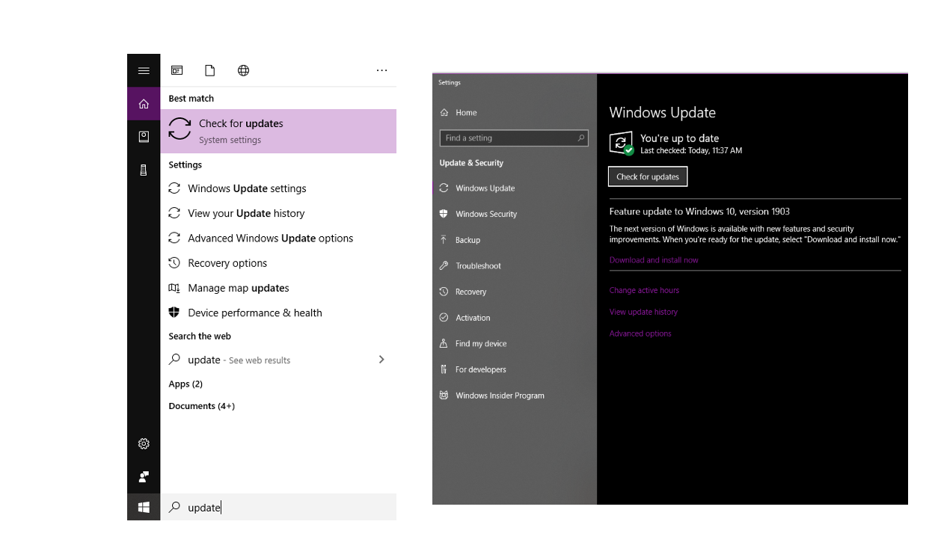The height and width of the screenshot is (560, 941).
Task: Click the Windows Update page heading
Action: coord(663,113)
